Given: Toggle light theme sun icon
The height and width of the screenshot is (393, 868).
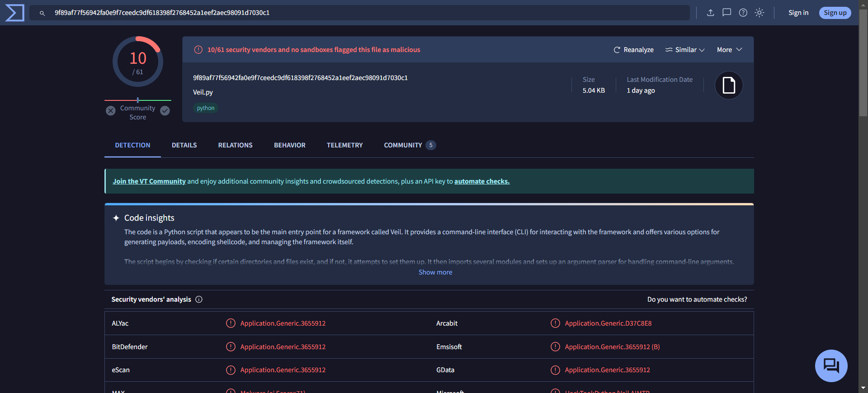Looking at the screenshot, I should [759, 13].
